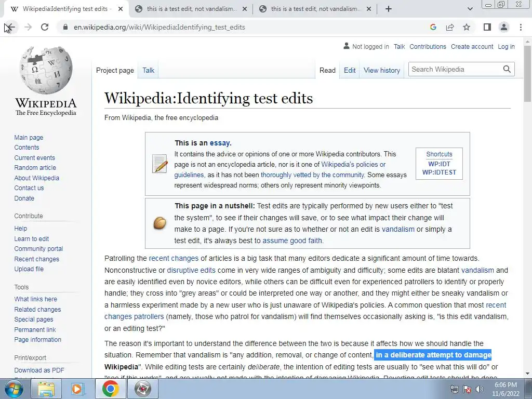Open Recent changes in sidebar

pyautogui.click(x=37, y=259)
